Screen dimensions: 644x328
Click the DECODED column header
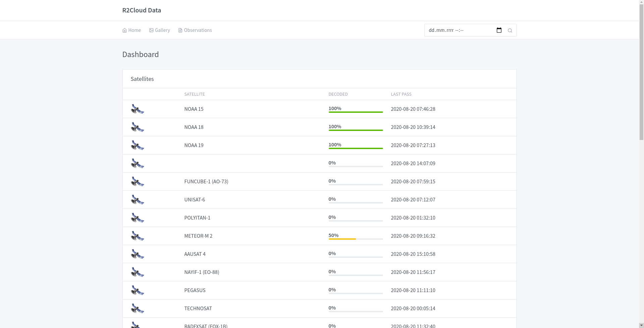338,94
